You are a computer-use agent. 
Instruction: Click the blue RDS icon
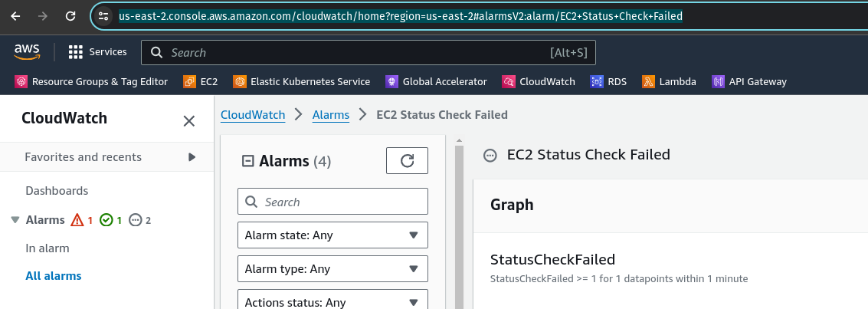[597, 81]
